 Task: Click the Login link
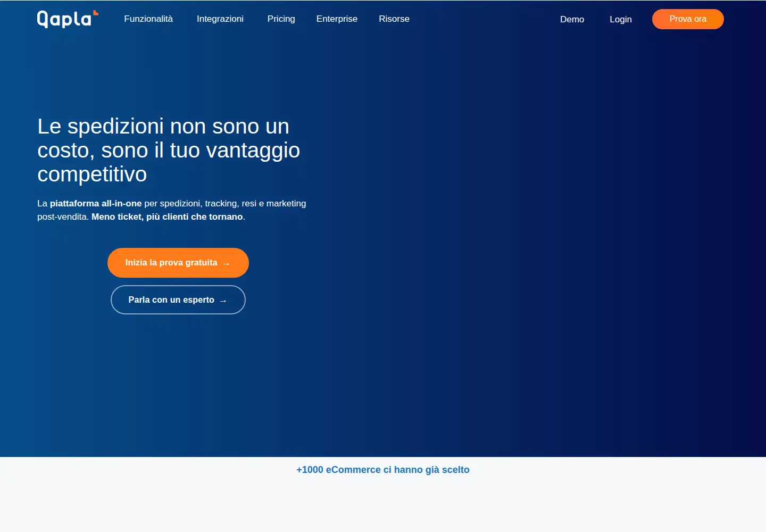point(620,19)
